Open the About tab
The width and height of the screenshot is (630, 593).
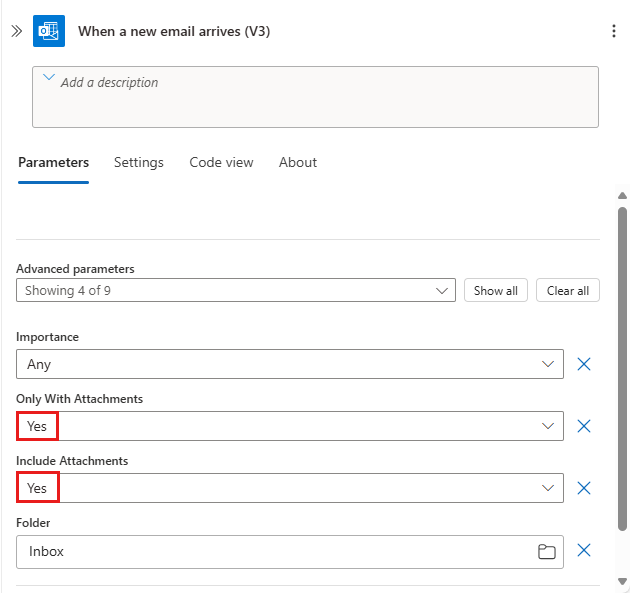(298, 162)
